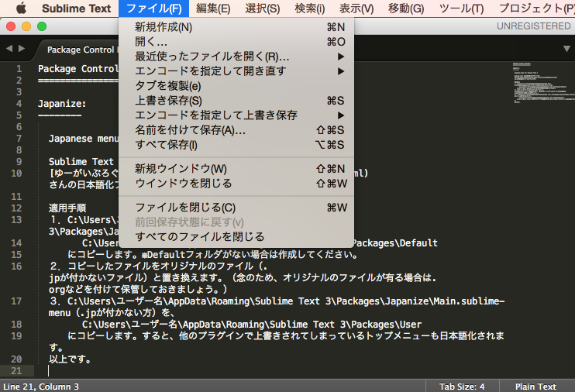Close the open ファイル(F) menu
This screenshot has width=575, height=392.
click(x=153, y=8)
